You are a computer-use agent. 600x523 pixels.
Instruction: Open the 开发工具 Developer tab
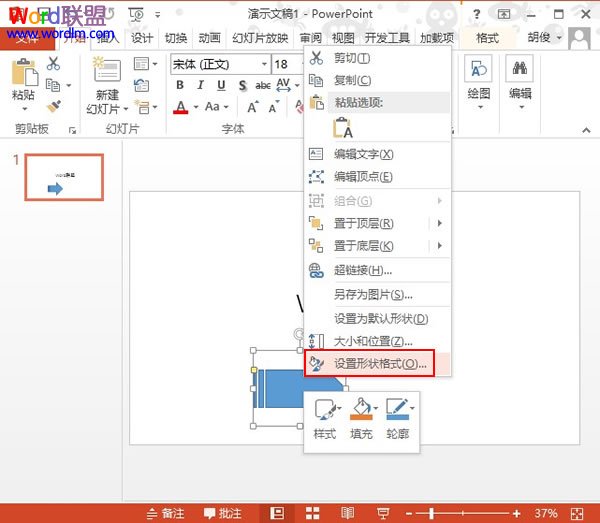[x=387, y=38]
